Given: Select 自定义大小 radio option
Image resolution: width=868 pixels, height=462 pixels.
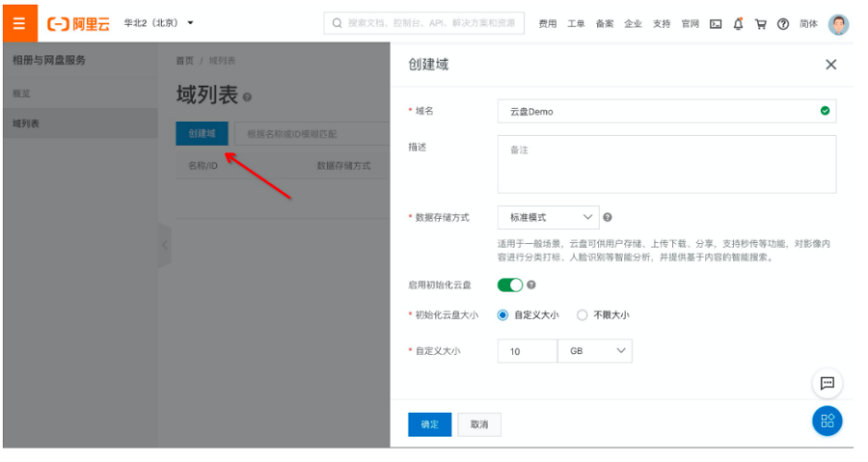Looking at the screenshot, I should 502,314.
